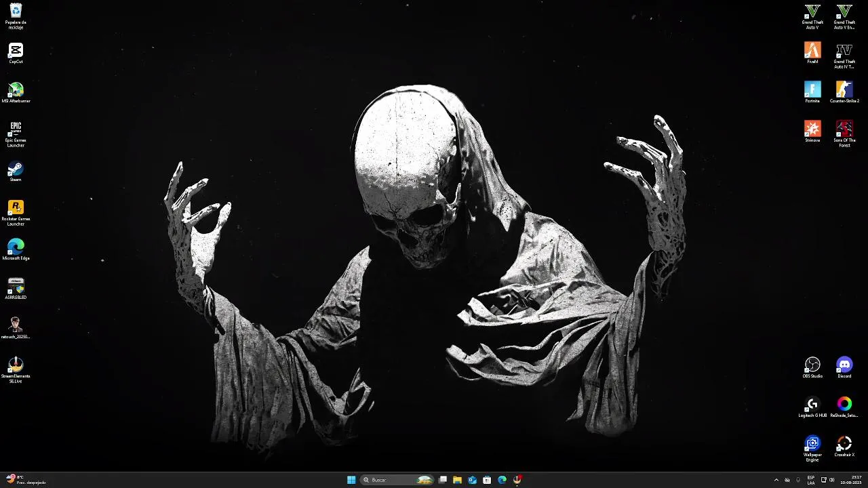
Task: Open Microsoft Edge from the taskbar
Action: 502,480
